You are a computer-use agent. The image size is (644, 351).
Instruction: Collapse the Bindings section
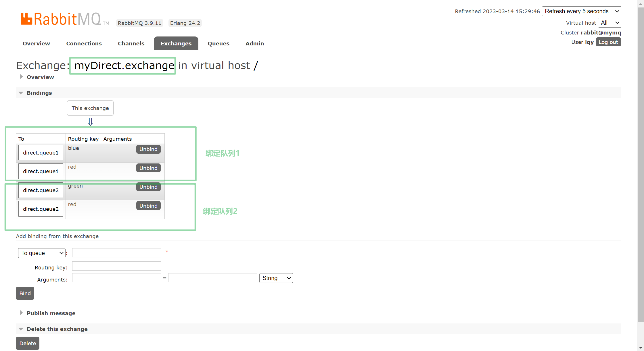pyautogui.click(x=21, y=93)
